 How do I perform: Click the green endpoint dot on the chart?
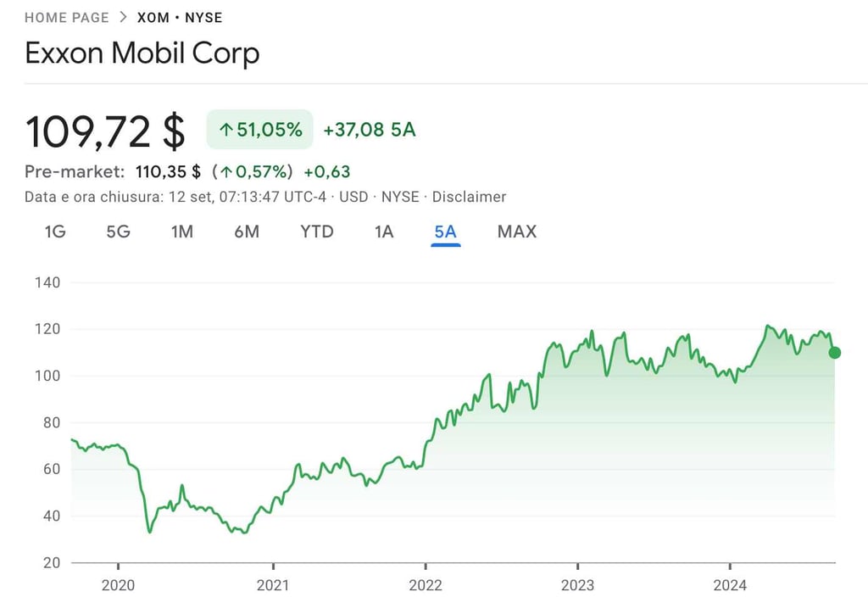[x=834, y=352]
